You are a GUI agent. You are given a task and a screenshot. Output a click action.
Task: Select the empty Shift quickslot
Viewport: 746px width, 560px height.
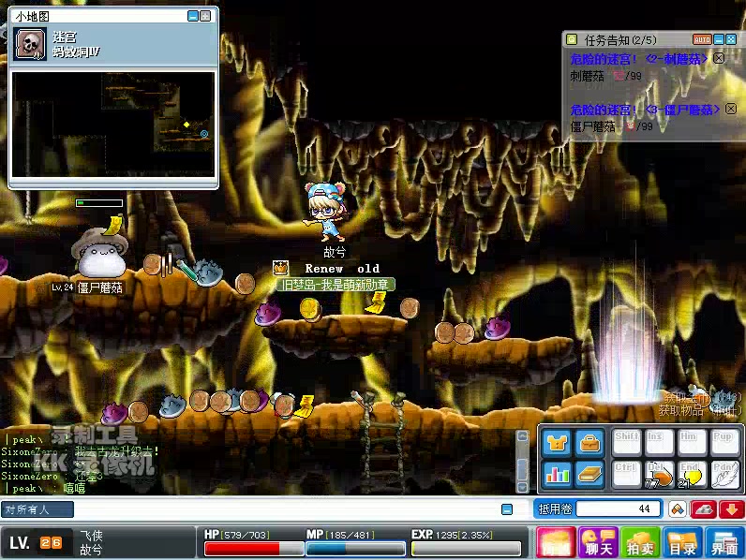tap(627, 443)
